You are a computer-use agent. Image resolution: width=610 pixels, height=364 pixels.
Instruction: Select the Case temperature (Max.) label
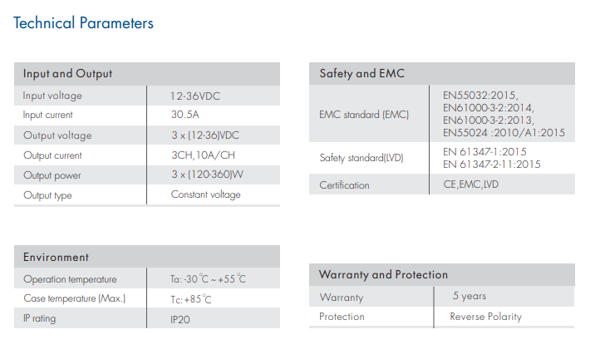[75, 298]
